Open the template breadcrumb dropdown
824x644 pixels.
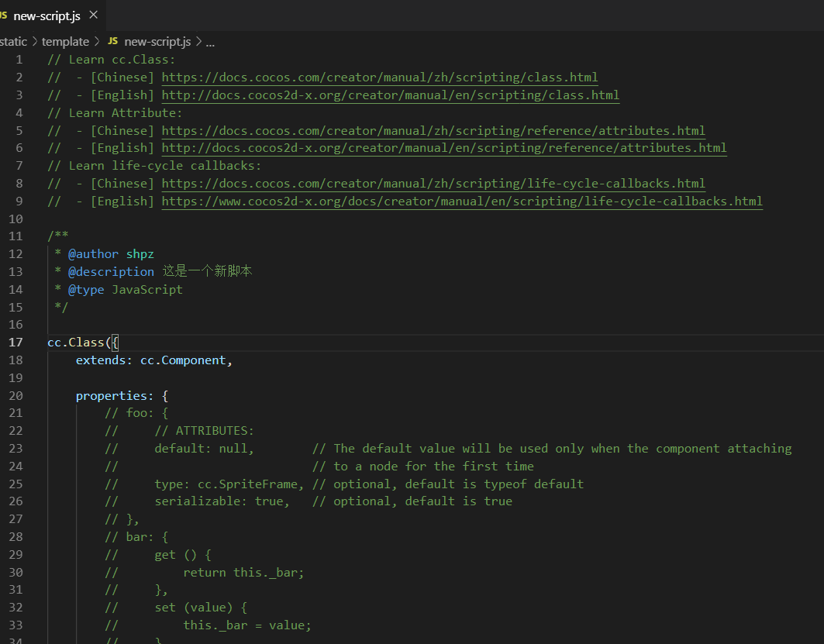pyautogui.click(x=65, y=41)
